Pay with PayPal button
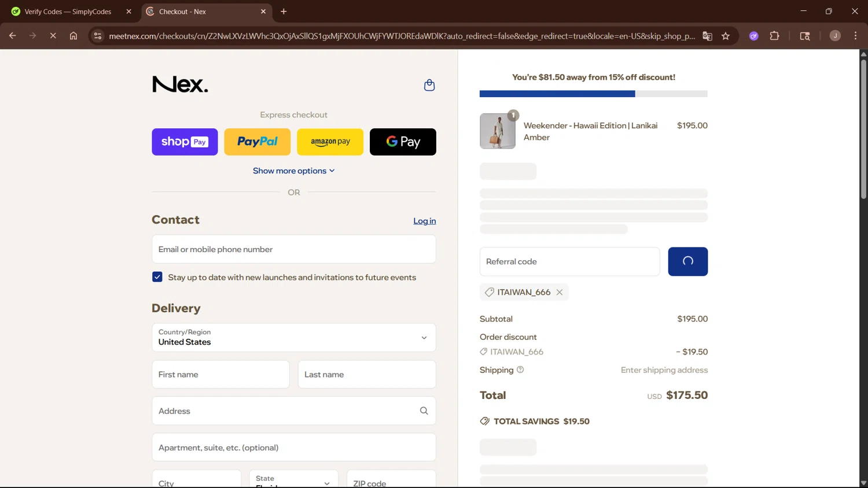This screenshot has height=488, width=868. [x=258, y=142]
